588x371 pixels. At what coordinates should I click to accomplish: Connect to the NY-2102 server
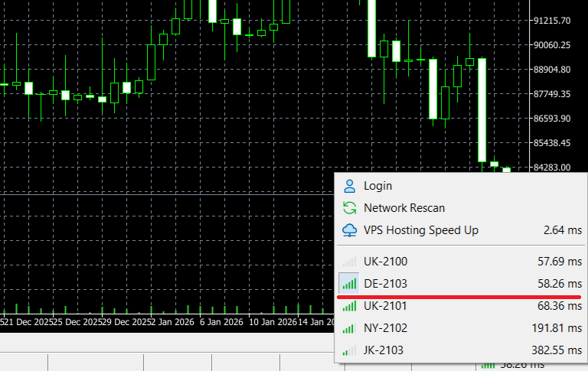click(460, 328)
